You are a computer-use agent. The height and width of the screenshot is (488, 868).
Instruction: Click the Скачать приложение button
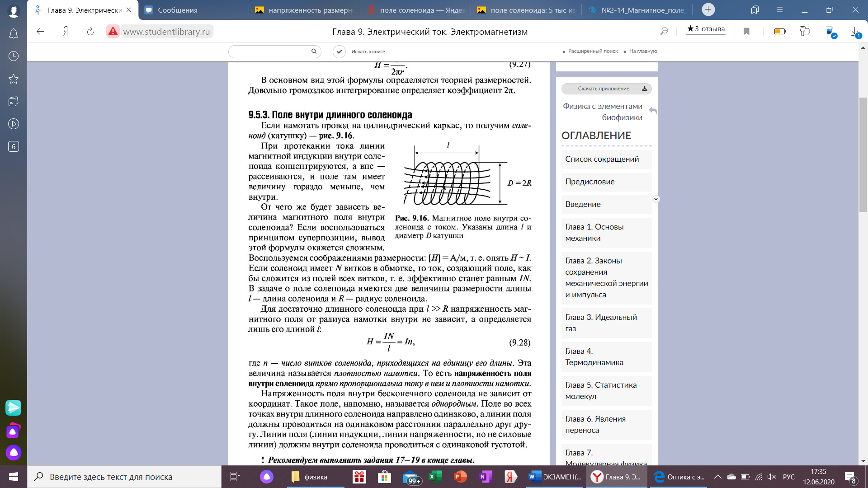606,89
